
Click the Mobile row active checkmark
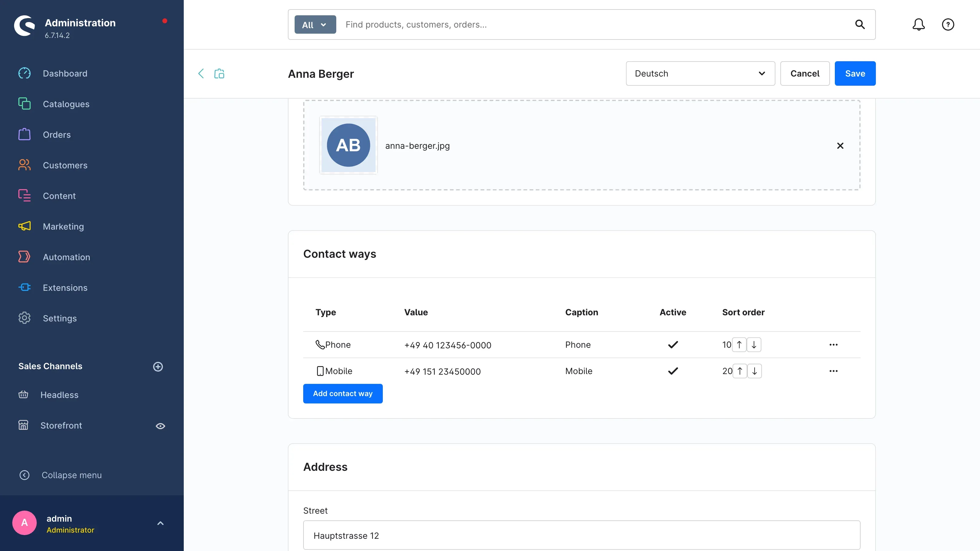[673, 371]
